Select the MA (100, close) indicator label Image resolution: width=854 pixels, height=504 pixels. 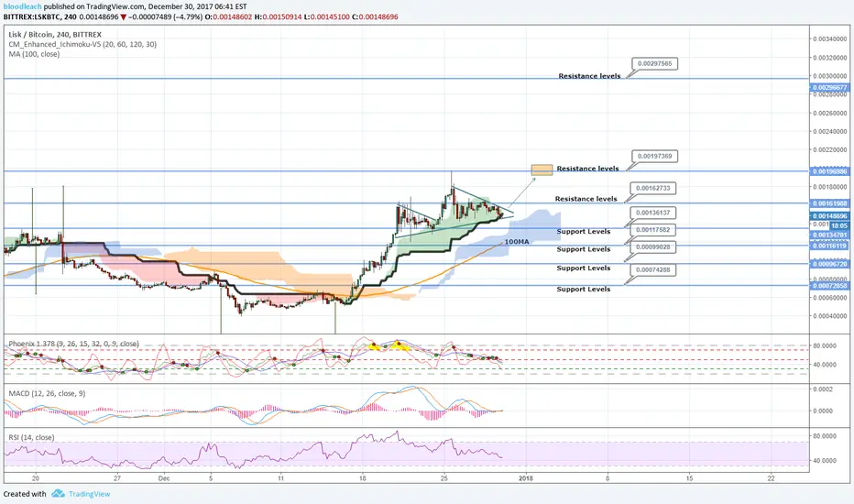click(34, 54)
